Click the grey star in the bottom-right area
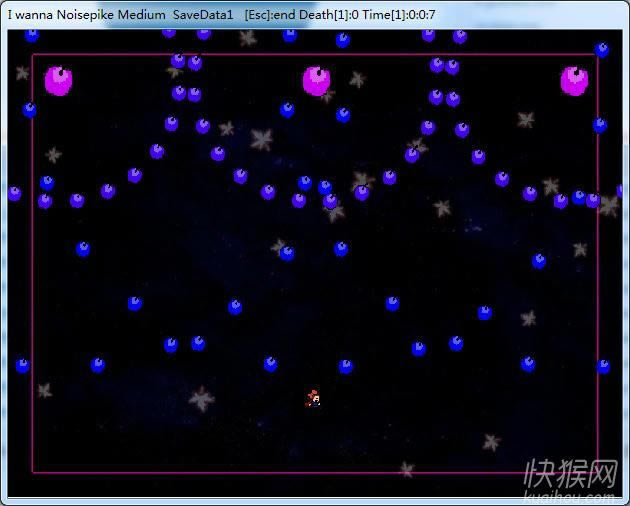Viewport: 630px width, 506px height. pyautogui.click(x=491, y=441)
